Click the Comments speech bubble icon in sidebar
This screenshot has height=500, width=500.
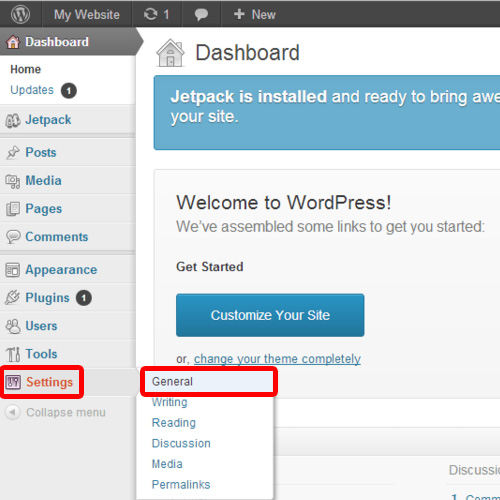point(13,237)
